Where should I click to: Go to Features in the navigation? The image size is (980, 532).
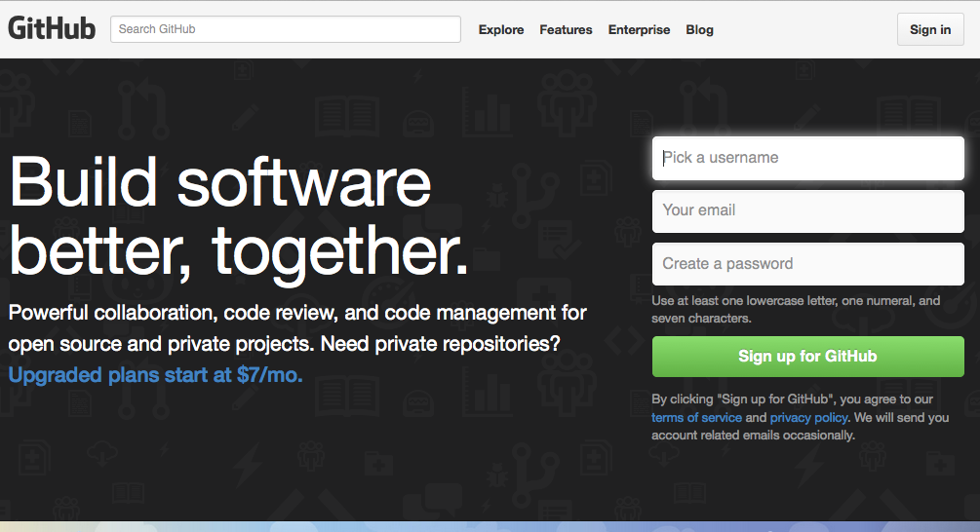(566, 29)
